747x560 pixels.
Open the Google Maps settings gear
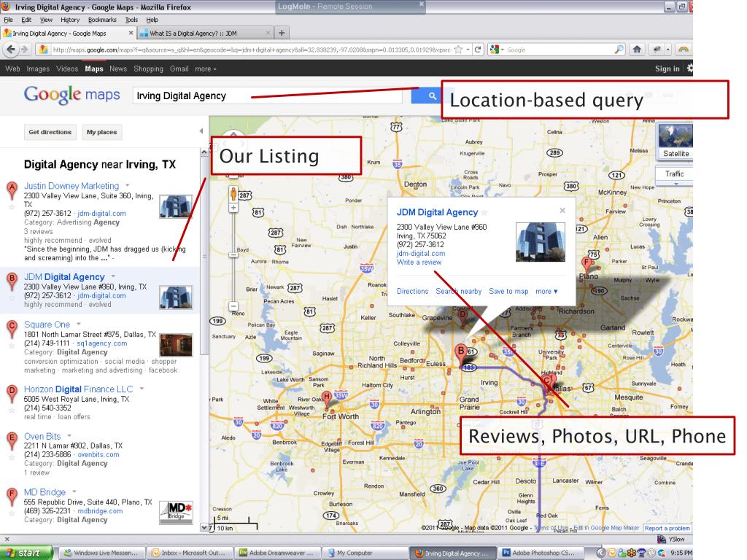689,69
